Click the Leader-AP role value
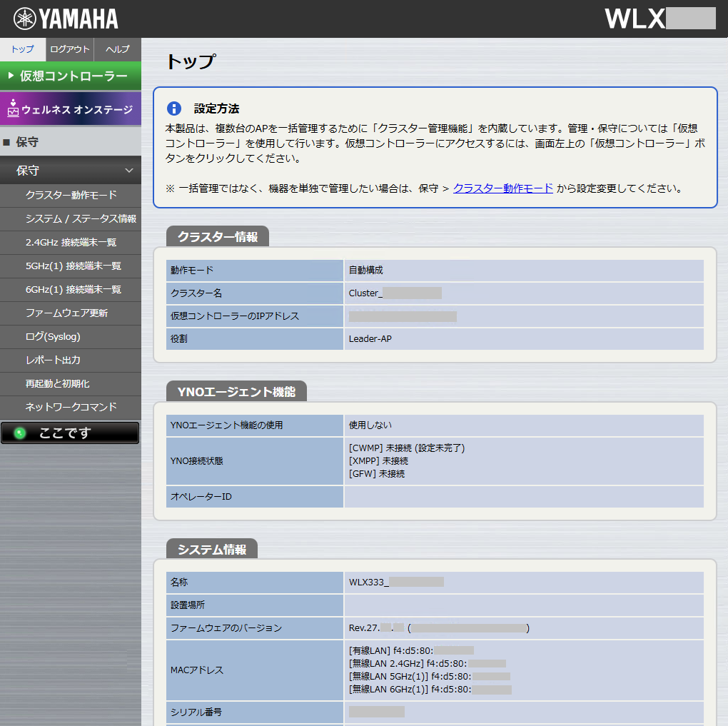 [370, 338]
